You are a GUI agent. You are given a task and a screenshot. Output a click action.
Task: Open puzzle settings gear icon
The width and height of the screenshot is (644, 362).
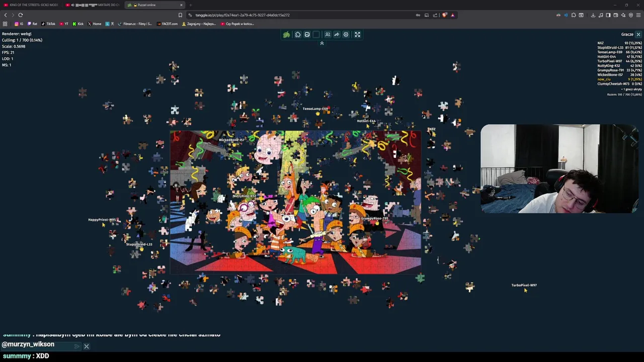(346, 35)
